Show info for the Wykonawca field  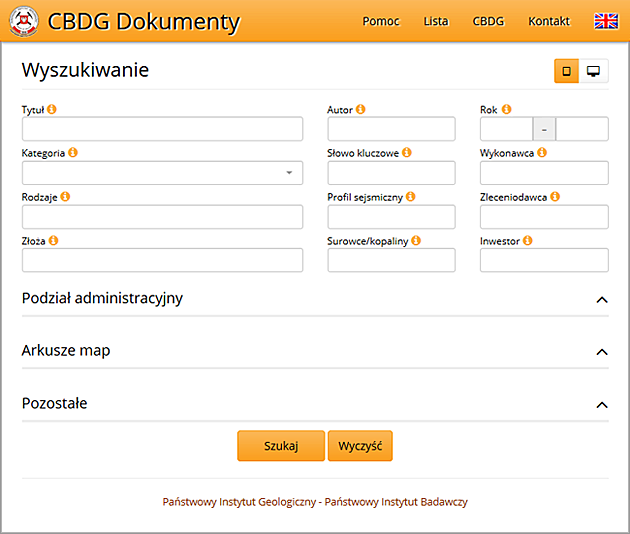point(542,152)
